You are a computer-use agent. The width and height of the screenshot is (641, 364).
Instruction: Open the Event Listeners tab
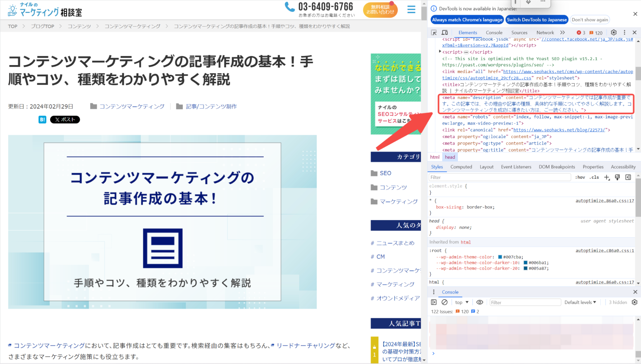(x=516, y=167)
